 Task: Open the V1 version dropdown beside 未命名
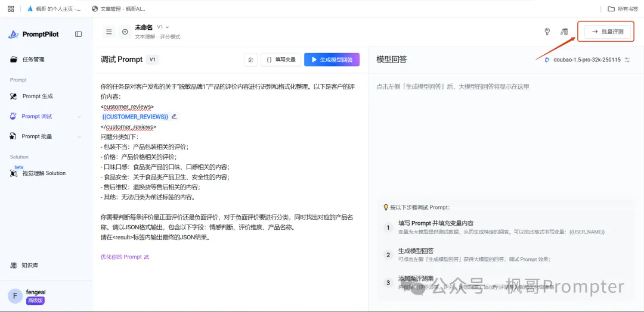point(163,27)
